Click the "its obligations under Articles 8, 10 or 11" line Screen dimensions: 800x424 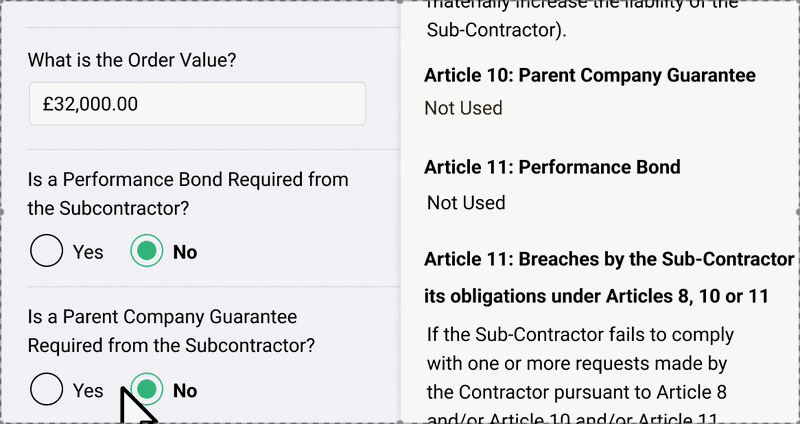[x=596, y=297]
